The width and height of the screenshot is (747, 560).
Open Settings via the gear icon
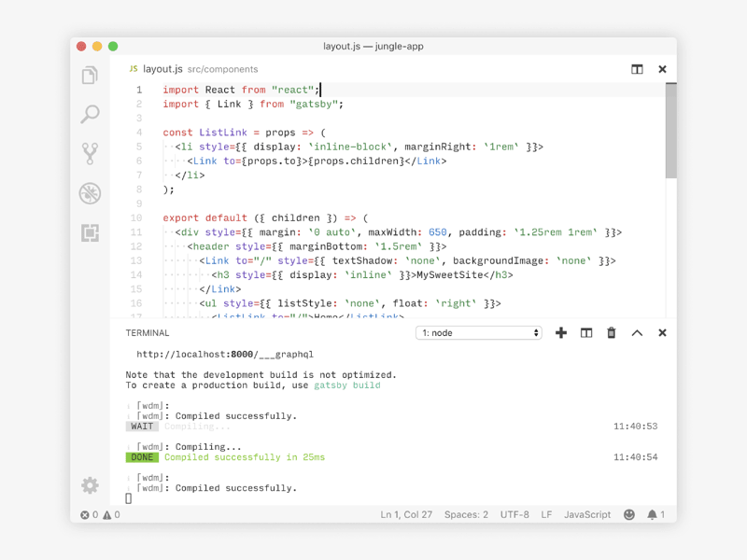click(x=89, y=485)
